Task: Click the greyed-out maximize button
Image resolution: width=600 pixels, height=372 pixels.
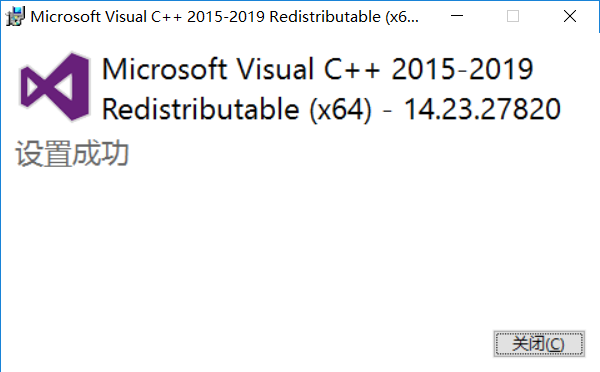Action: coord(513,16)
